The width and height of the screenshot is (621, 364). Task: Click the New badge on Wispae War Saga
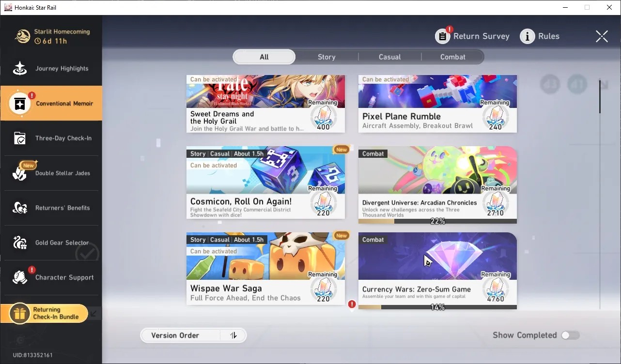(342, 236)
